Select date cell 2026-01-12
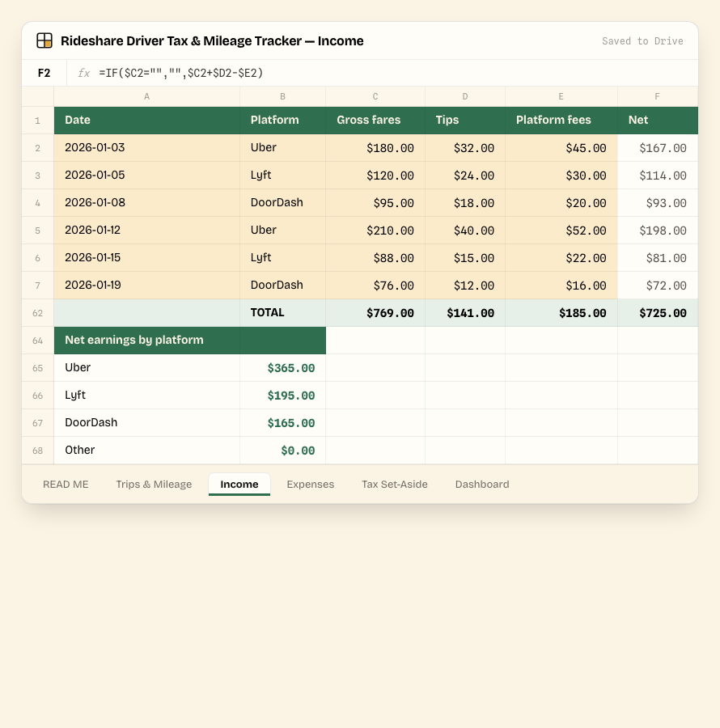 (146, 231)
